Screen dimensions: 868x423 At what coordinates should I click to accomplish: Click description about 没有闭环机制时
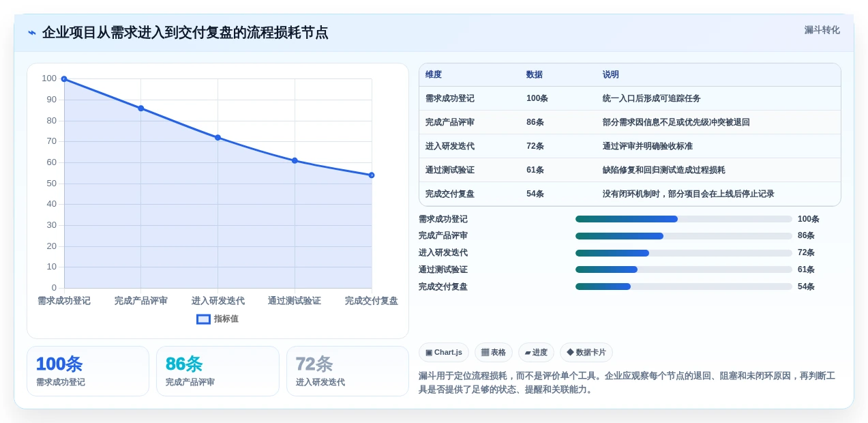click(x=689, y=194)
